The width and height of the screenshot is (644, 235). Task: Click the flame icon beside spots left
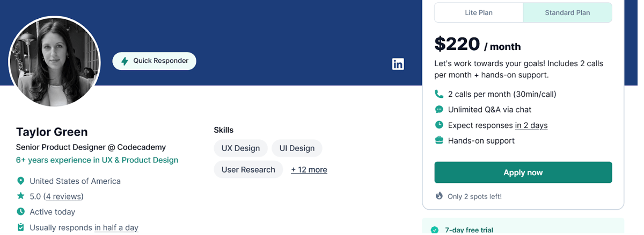pos(439,196)
